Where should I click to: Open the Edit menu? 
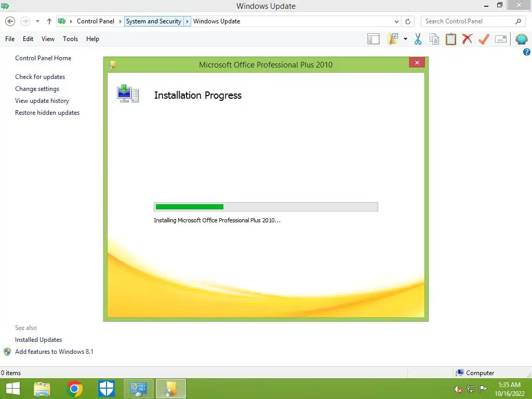28,39
